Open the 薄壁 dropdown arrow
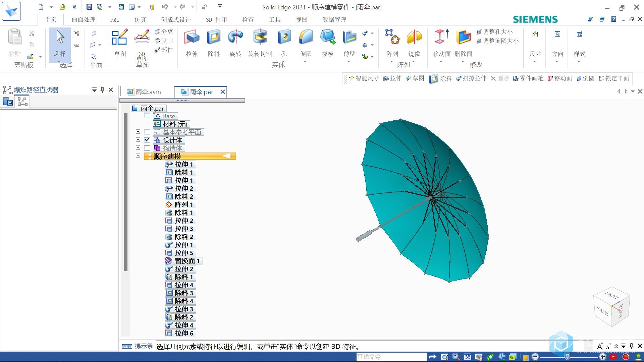Image resolution: width=644 pixels, height=362 pixels. coord(349,62)
